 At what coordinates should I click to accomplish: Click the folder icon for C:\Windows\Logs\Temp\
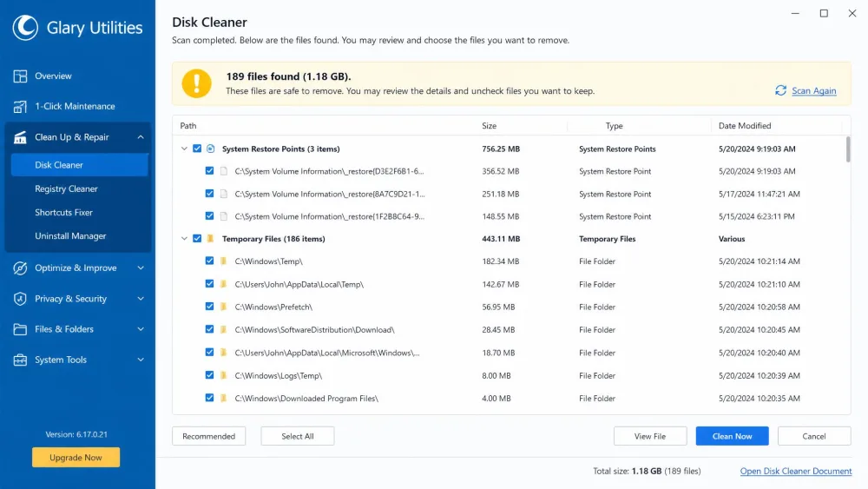tap(224, 375)
